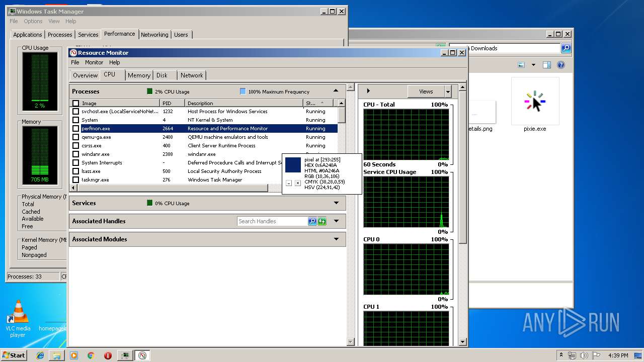This screenshot has height=362, width=644.
Task: Open view options dropdown arrow in Explorer
Action: tap(533, 65)
